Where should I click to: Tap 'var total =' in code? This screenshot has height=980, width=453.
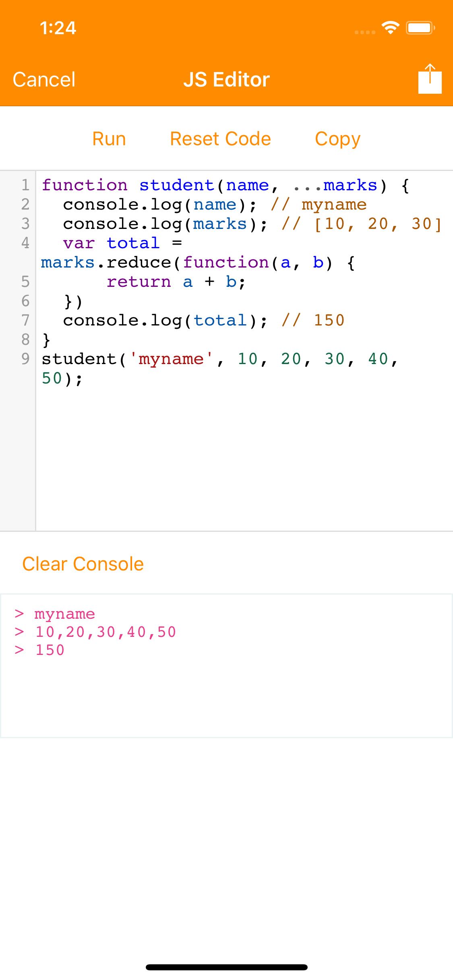(122, 243)
